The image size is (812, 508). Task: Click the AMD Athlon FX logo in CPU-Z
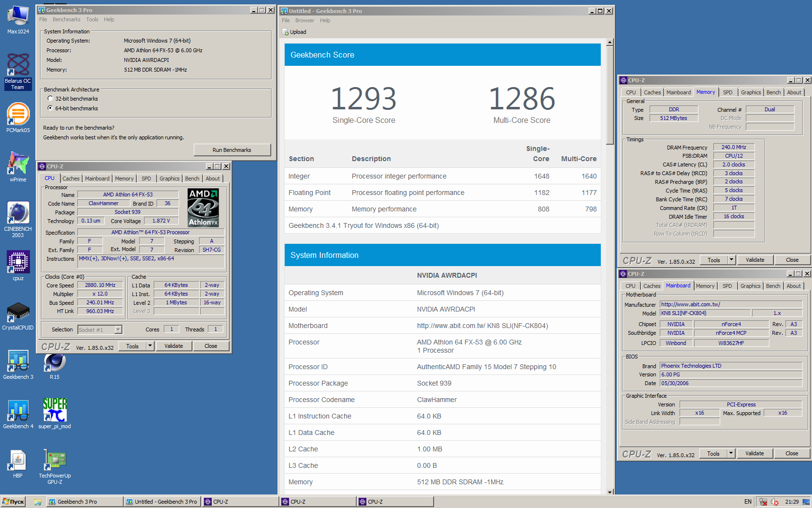pyautogui.click(x=203, y=208)
